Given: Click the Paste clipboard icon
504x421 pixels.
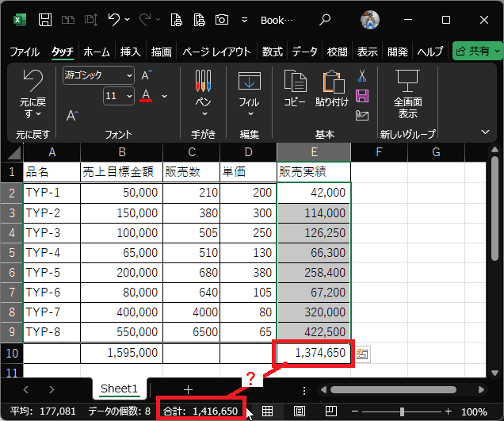Looking at the screenshot, I should click(x=331, y=87).
